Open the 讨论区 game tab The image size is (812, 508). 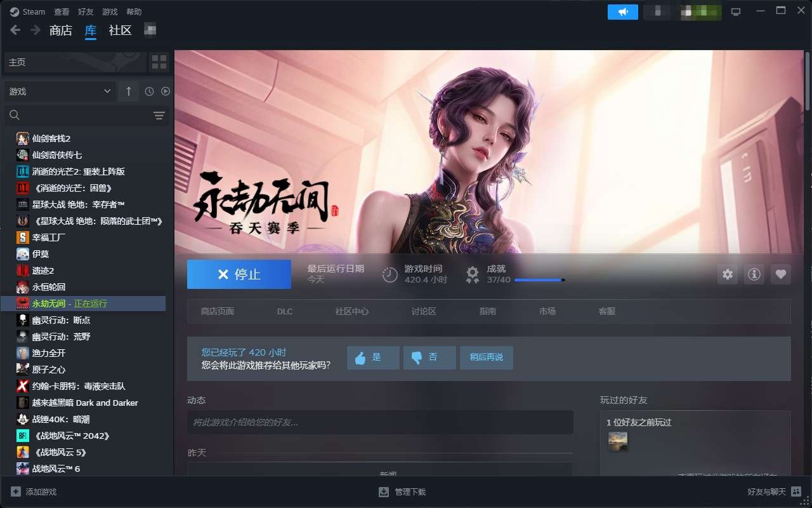pos(424,311)
